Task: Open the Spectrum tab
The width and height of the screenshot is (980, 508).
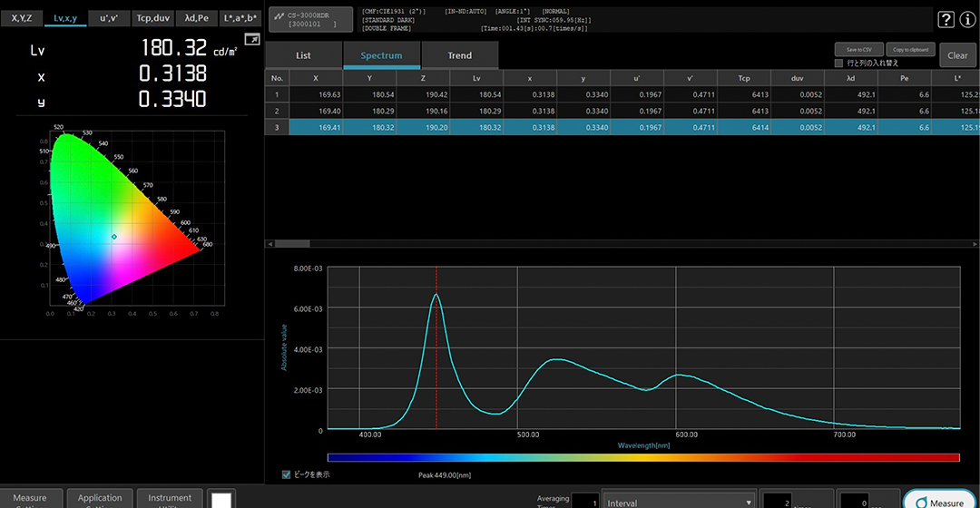Action: tap(381, 55)
